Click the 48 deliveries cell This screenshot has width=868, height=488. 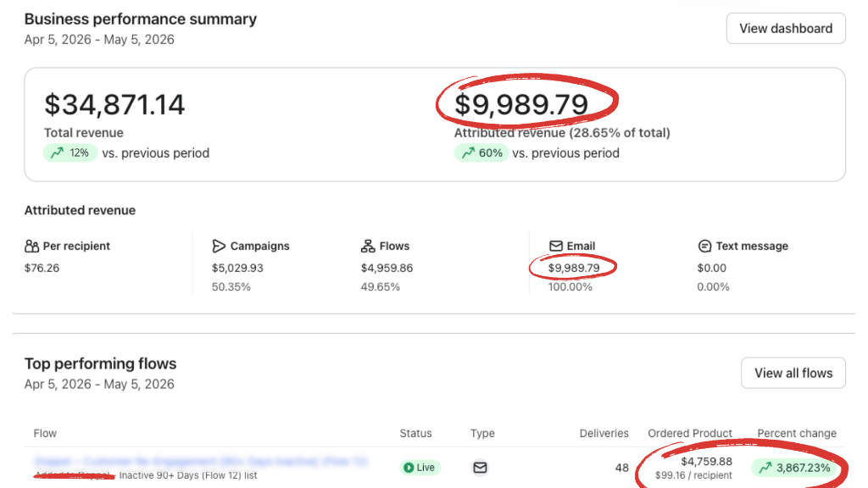tap(621, 468)
